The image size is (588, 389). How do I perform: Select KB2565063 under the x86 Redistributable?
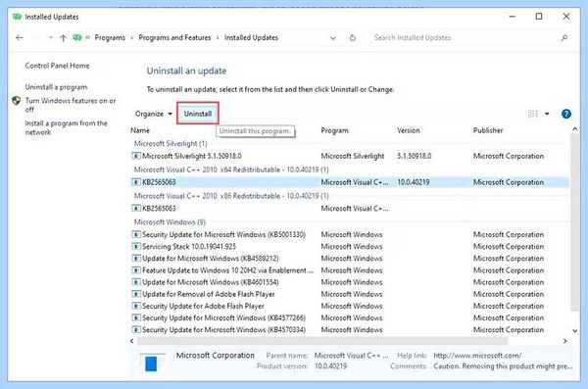350,208
